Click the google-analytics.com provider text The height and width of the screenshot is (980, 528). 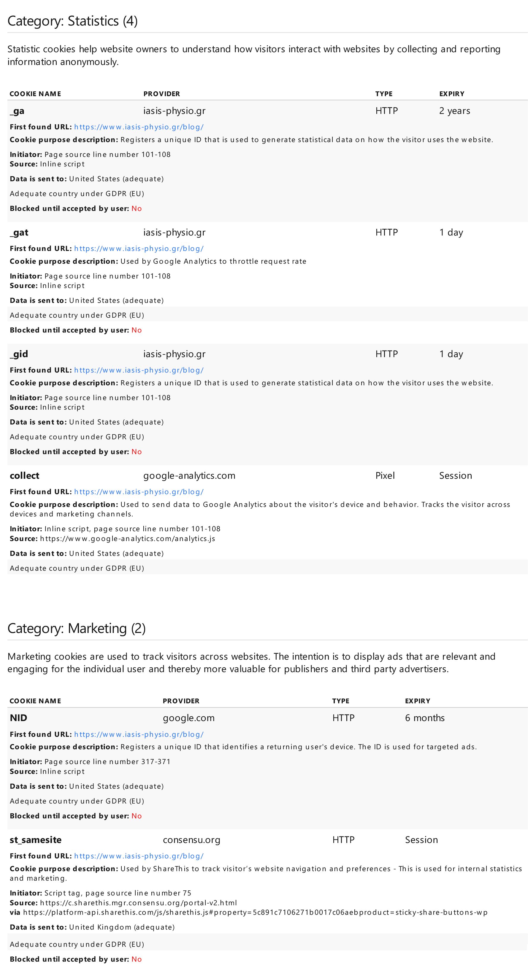pos(189,475)
